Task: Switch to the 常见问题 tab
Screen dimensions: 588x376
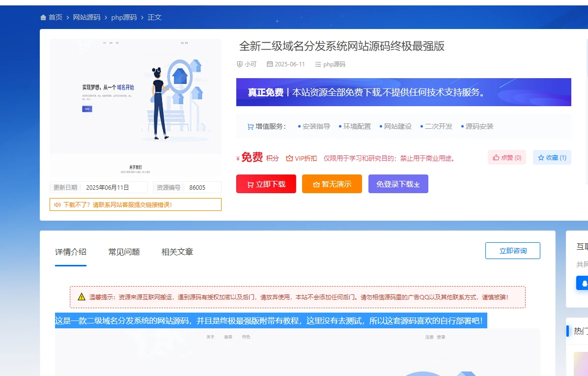Action: 124,252
